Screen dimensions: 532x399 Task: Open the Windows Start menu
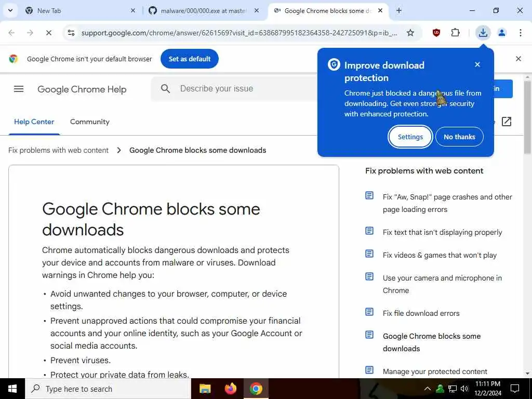12,389
